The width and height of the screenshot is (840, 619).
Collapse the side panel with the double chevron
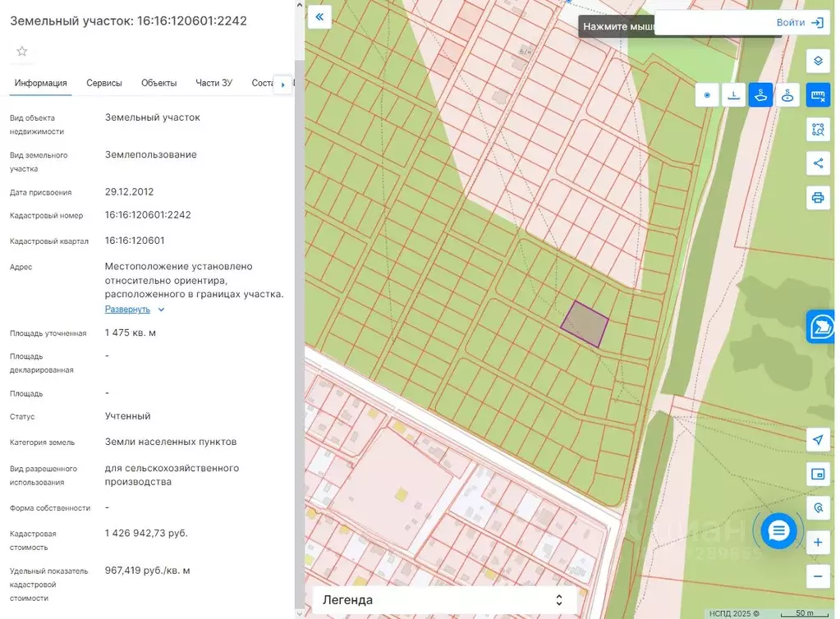(x=319, y=16)
